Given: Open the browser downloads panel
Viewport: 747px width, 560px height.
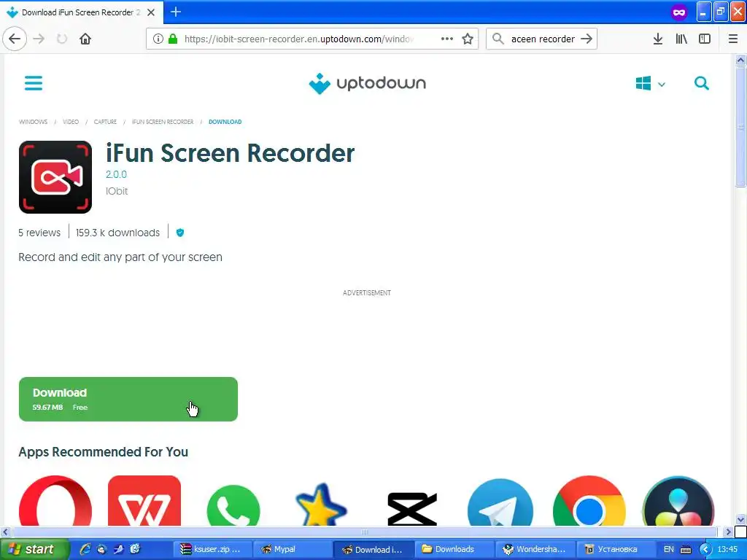Looking at the screenshot, I should pyautogui.click(x=657, y=39).
